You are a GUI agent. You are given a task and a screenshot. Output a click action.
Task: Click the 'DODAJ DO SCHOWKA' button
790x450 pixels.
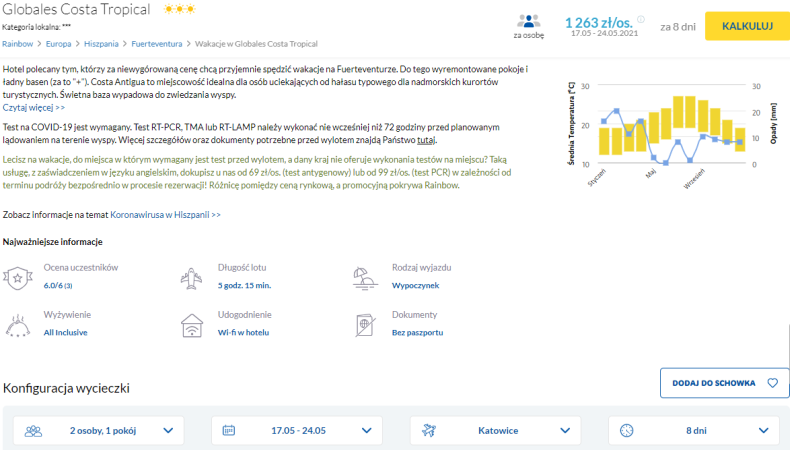tap(725, 383)
